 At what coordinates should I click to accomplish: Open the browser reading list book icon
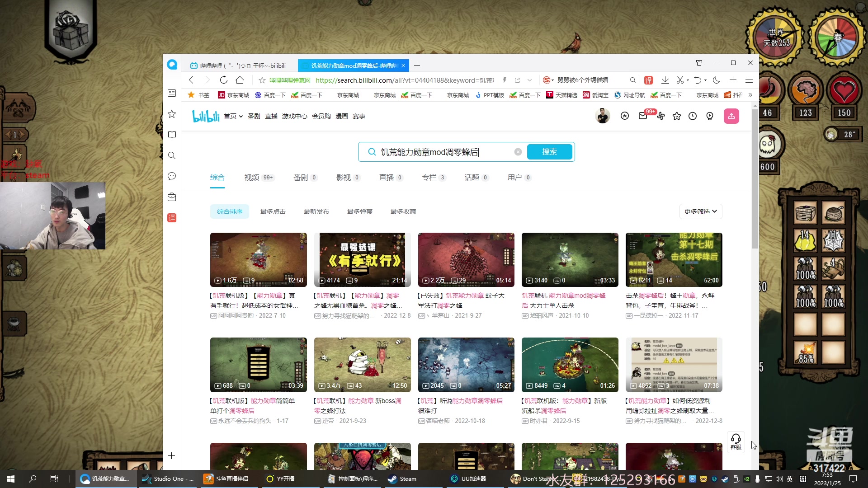tap(172, 135)
